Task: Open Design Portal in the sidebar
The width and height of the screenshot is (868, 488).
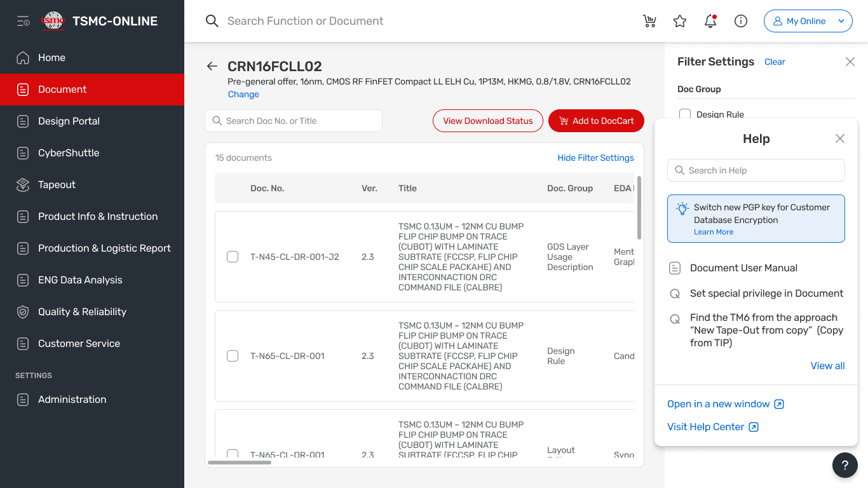Action: [92, 121]
